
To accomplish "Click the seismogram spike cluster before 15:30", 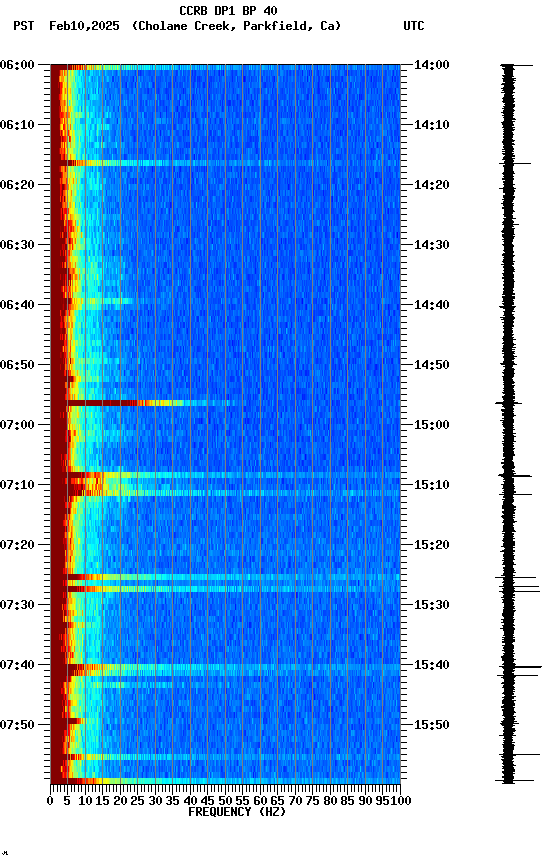I will coord(518,585).
